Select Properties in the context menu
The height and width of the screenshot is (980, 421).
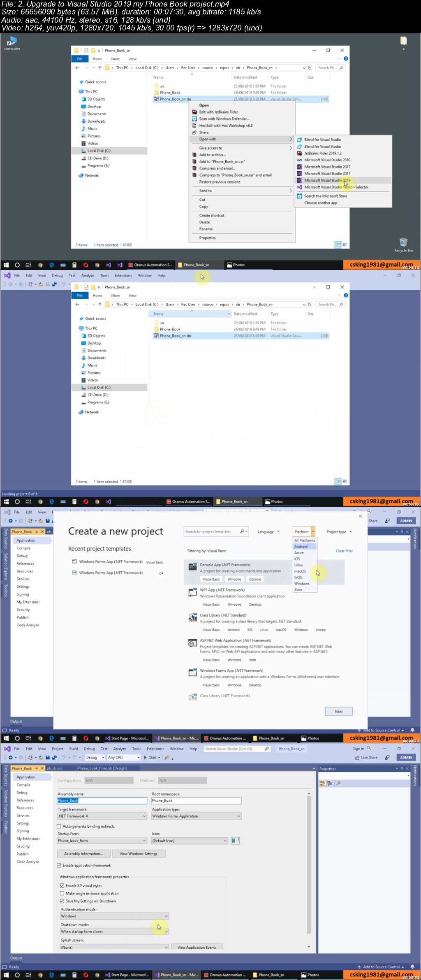(x=242, y=238)
